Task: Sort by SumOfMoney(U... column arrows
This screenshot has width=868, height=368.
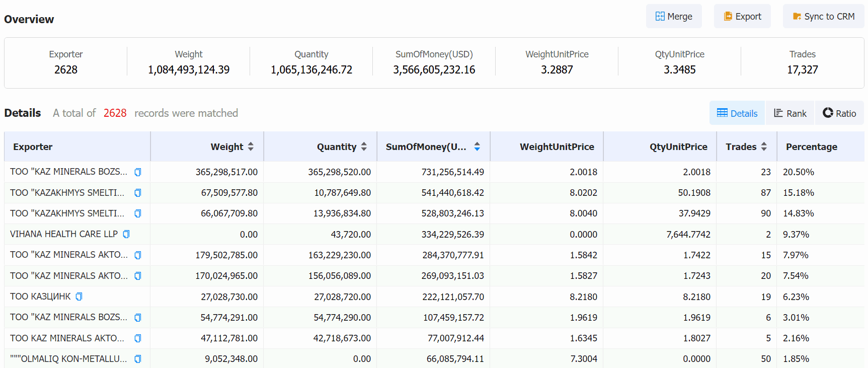Action: click(x=477, y=146)
